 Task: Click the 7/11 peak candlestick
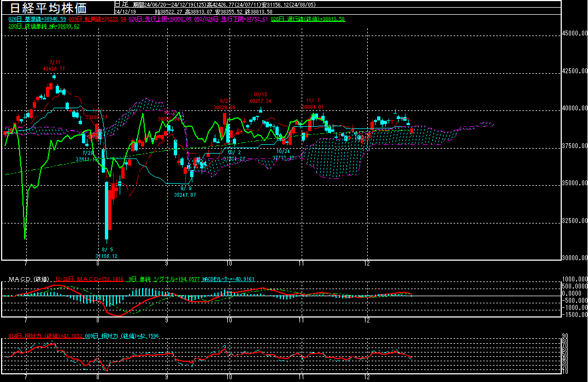click(x=54, y=77)
